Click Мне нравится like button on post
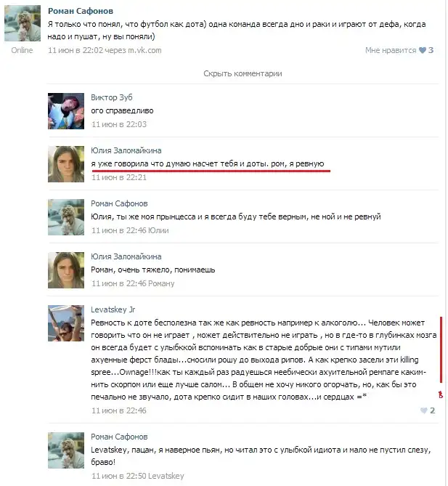Image resolution: width=448 pixels, height=486 pixels. tap(391, 50)
